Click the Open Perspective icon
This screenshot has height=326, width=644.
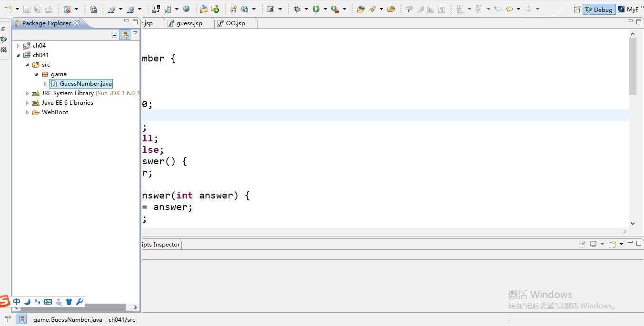[577, 9]
